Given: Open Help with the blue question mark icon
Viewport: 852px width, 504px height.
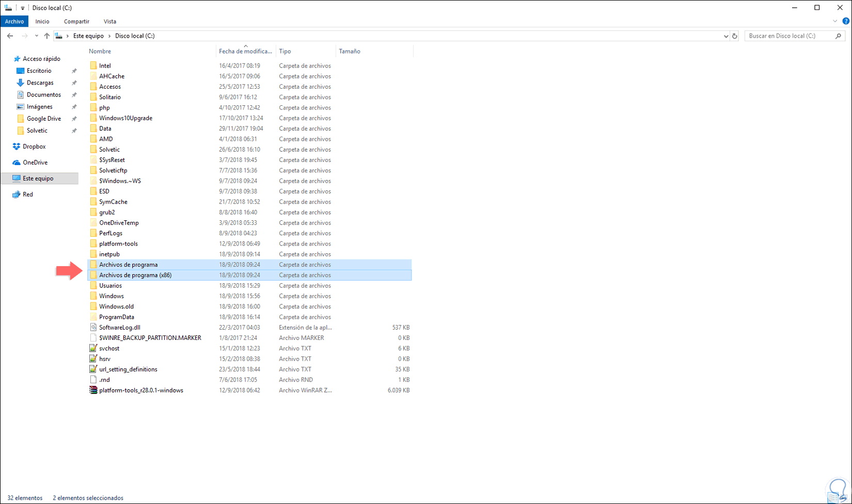Looking at the screenshot, I should pyautogui.click(x=846, y=21).
